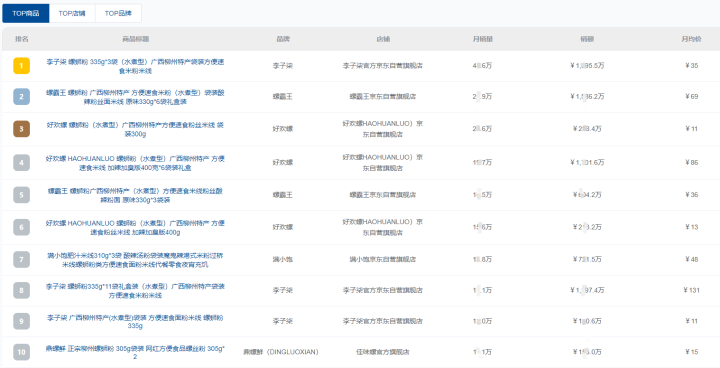Click the grey rank 6 badge
This screenshot has height=368, width=720.
tap(22, 227)
